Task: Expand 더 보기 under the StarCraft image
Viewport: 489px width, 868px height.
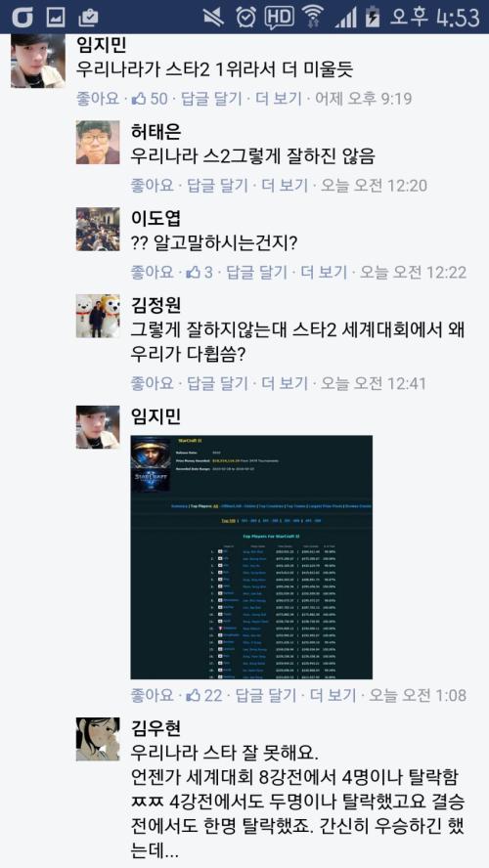Action: click(x=333, y=695)
